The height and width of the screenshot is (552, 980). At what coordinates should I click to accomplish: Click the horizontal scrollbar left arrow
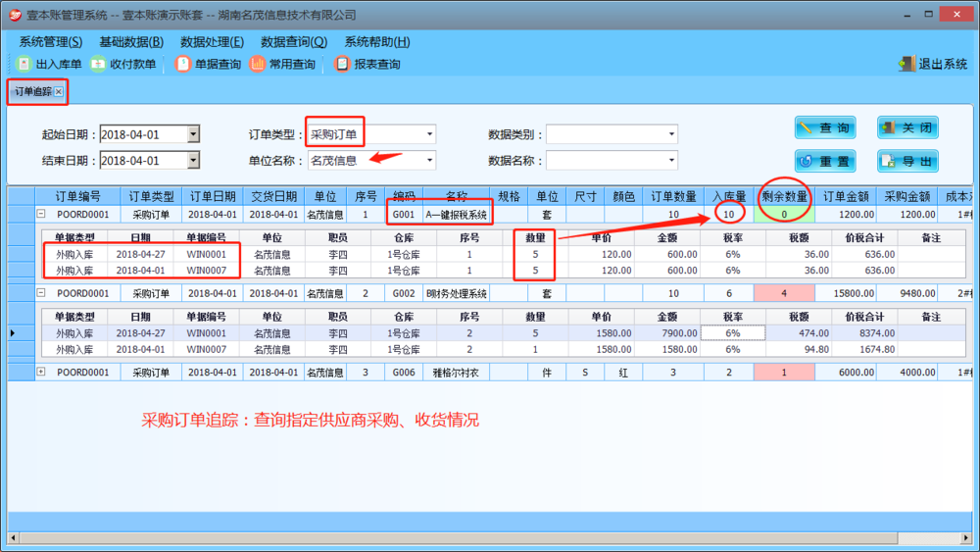(13, 537)
